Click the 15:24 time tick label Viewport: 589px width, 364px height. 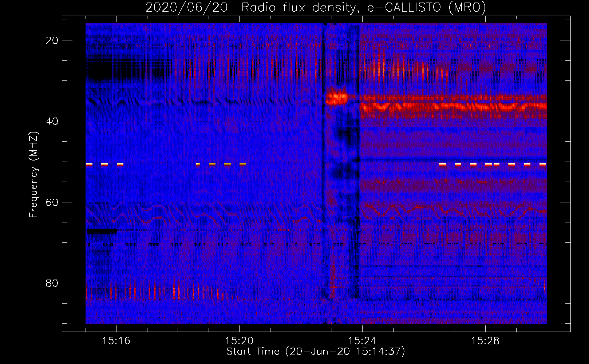[362, 341]
